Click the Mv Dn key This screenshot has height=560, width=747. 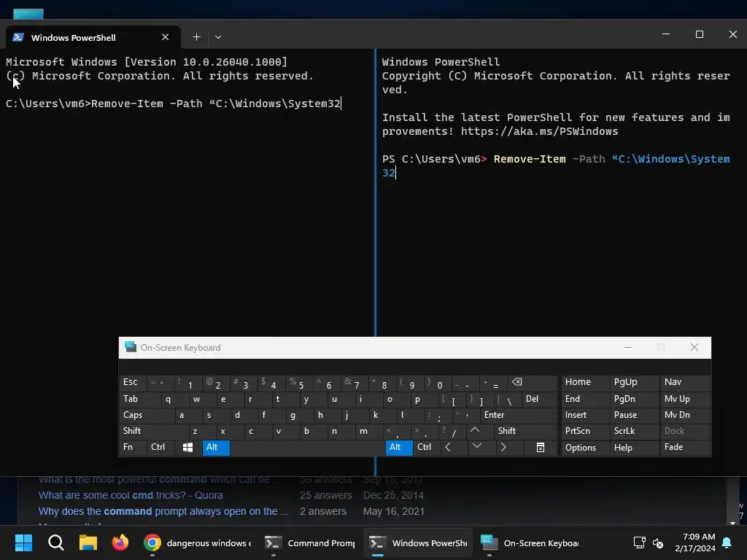[685, 415]
